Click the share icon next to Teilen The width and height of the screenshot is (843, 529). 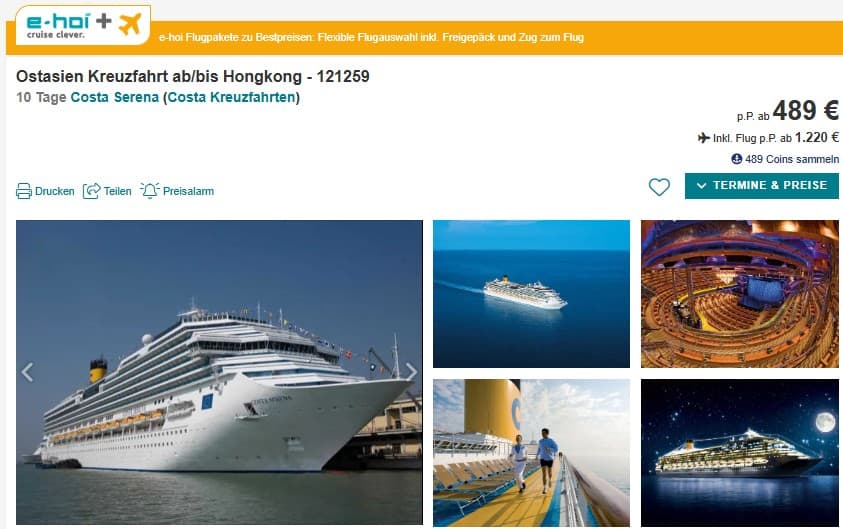click(x=91, y=191)
